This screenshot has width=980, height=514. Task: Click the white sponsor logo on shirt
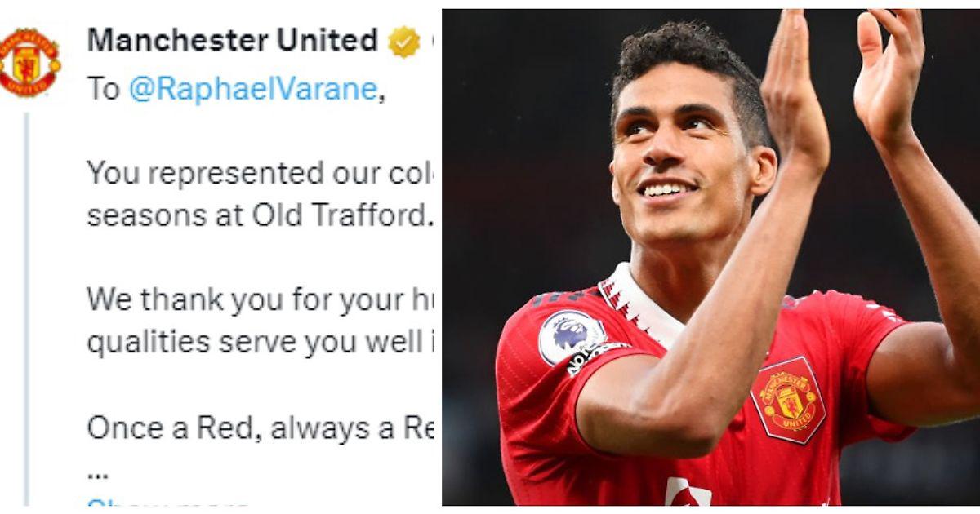click(688, 492)
